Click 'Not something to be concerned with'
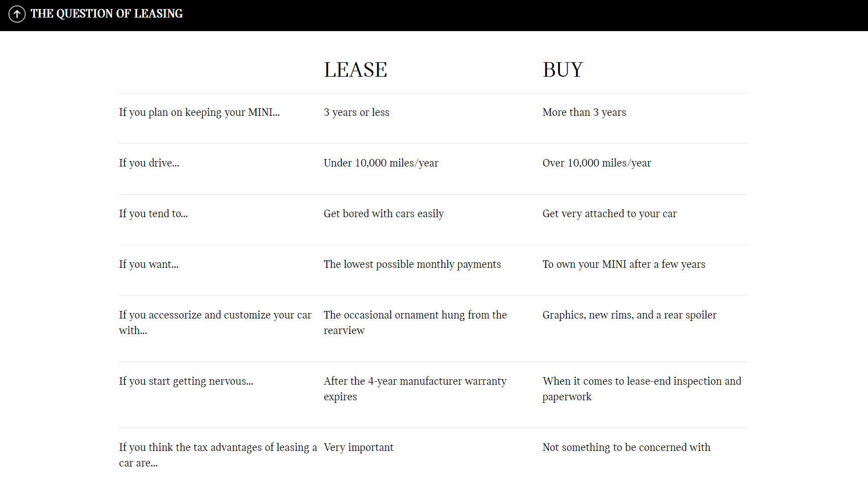Viewport: 868px width, 478px height. [x=627, y=447]
